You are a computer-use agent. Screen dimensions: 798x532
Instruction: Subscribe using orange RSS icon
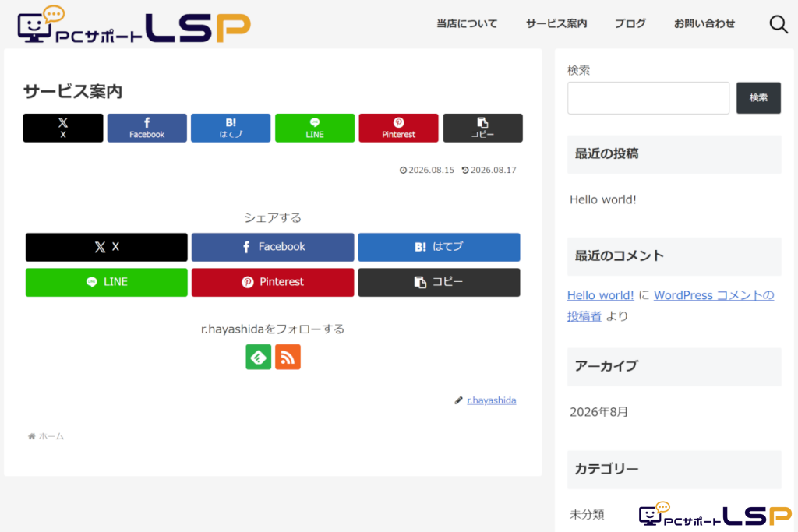(288, 357)
